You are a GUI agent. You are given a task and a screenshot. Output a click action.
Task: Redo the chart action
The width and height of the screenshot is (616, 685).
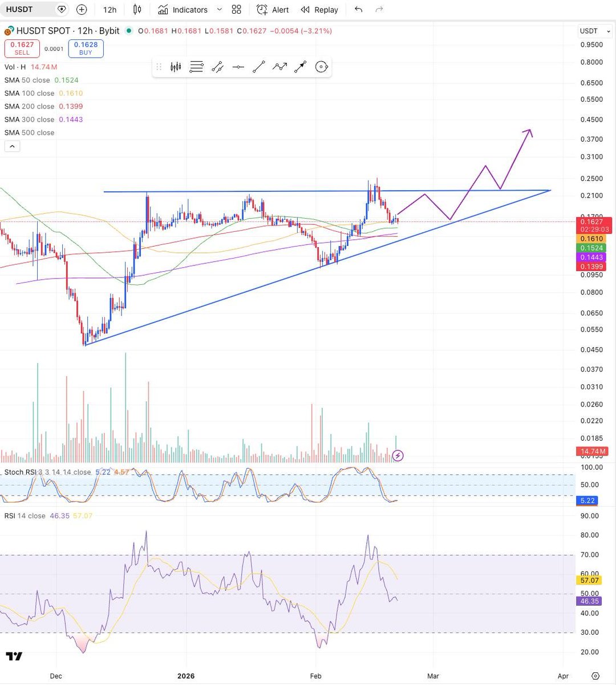pos(379,10)
